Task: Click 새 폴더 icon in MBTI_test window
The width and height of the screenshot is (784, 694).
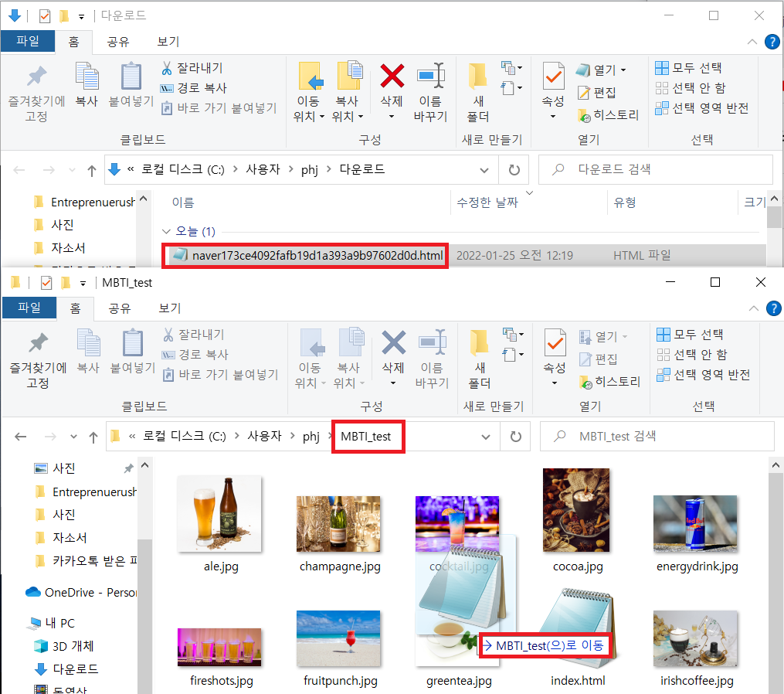Action: pos(479,342)
